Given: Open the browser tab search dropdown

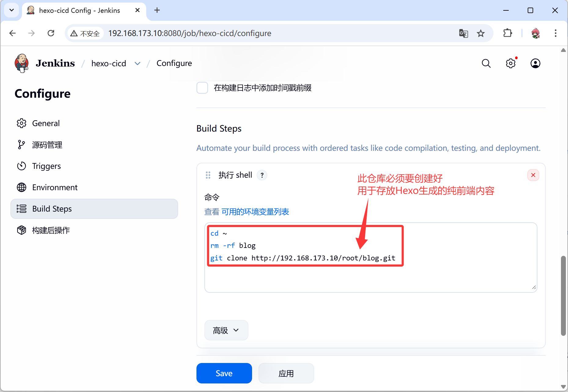Looking at the screenshot, I should click(x=12, y=10).
